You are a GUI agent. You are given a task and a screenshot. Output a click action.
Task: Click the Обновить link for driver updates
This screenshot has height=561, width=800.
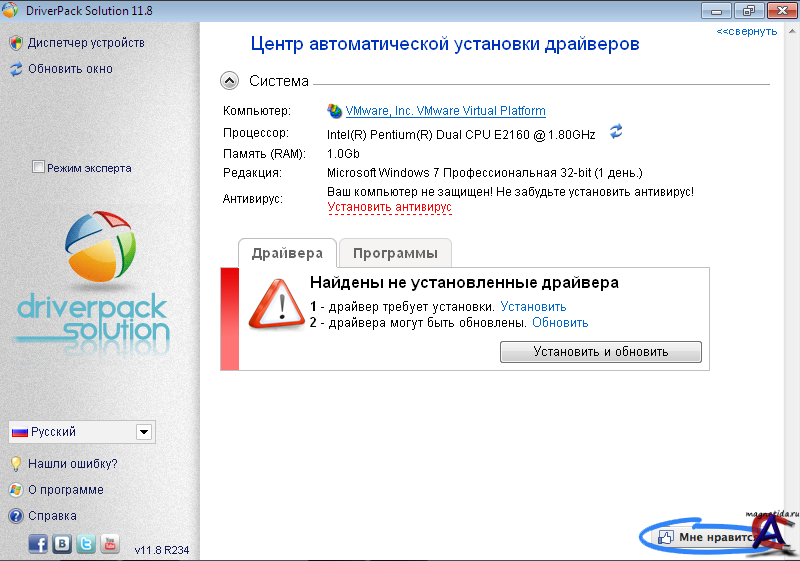560,323
